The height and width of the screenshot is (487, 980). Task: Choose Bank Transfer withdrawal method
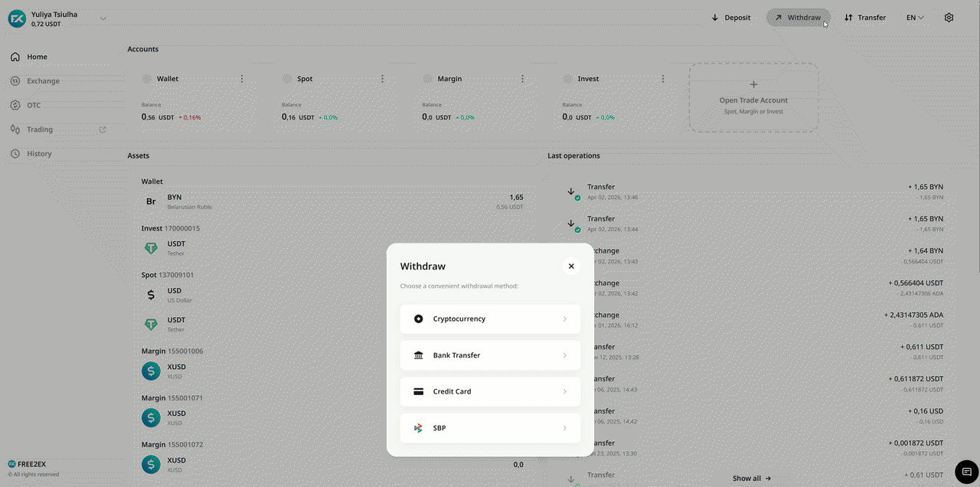coord(490,355)
